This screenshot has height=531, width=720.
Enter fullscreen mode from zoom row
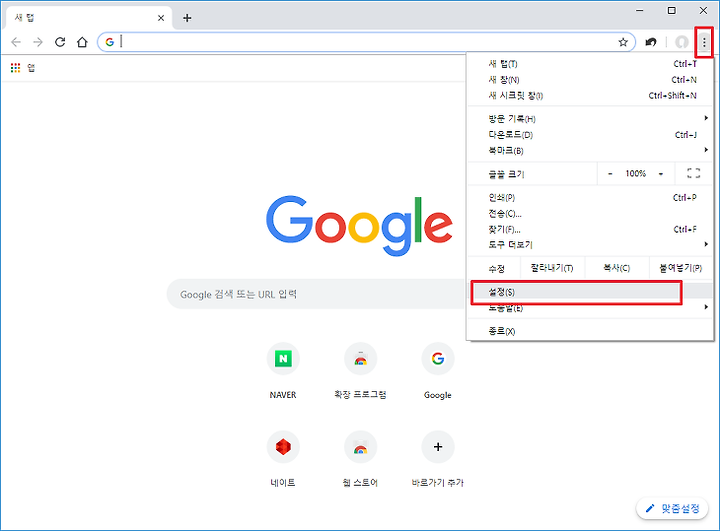tap(693, 173)
